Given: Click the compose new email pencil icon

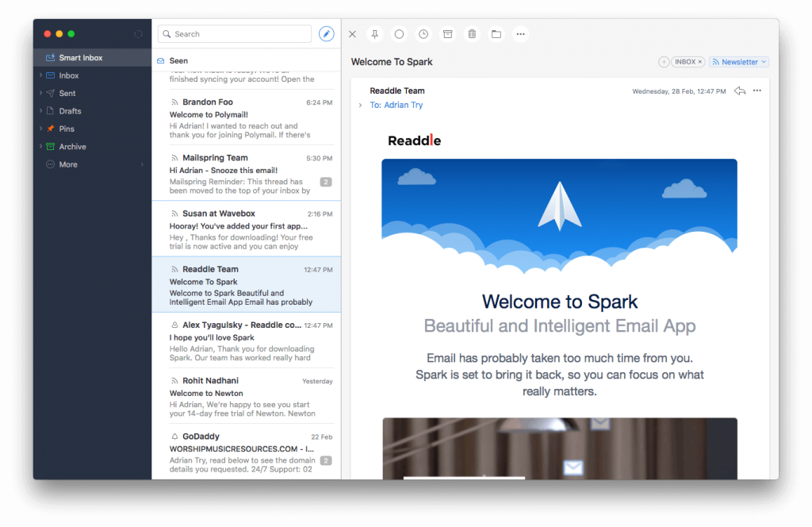Looking at the screenshot, I should tap(326, 34).
